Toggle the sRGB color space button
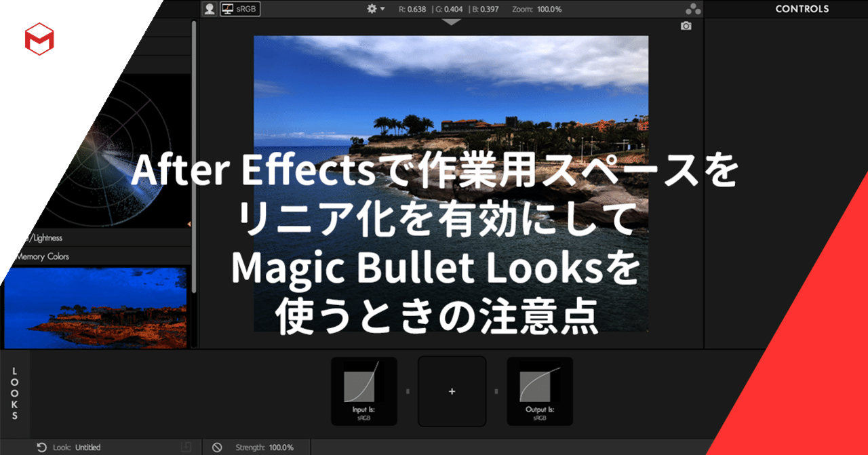 (240, 9)
